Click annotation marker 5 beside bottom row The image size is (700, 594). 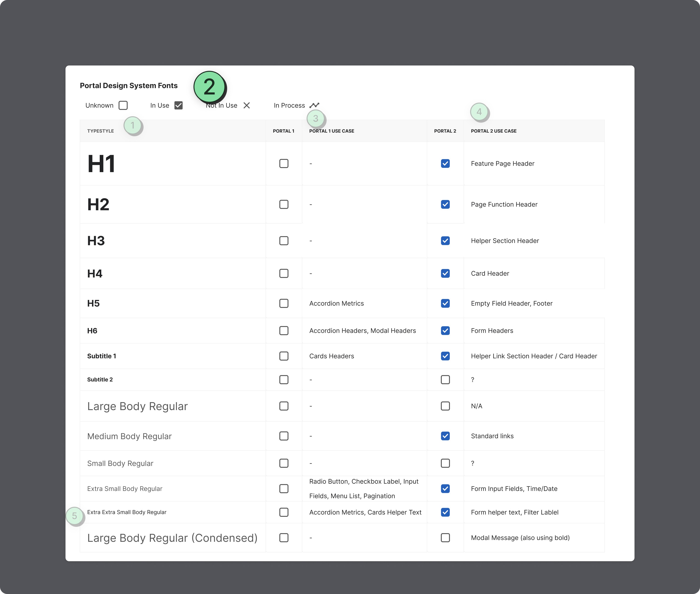coord(74,515)
